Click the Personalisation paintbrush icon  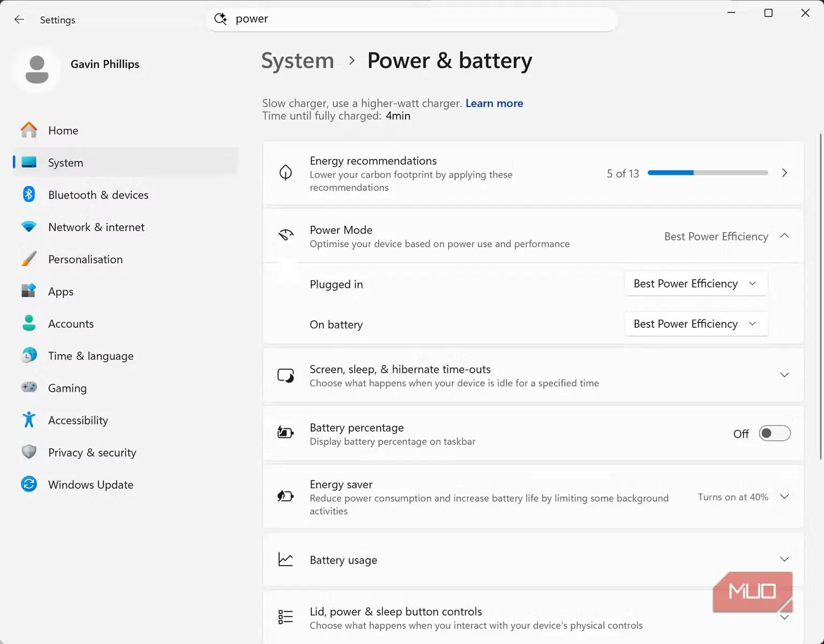29,259
